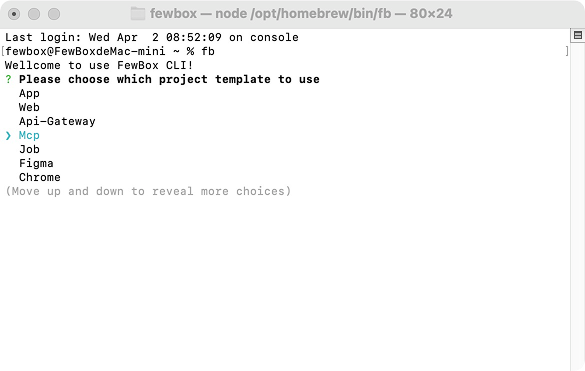Close the fewbox terminal window
Screen dimensions: 585x371
(14, 14)
